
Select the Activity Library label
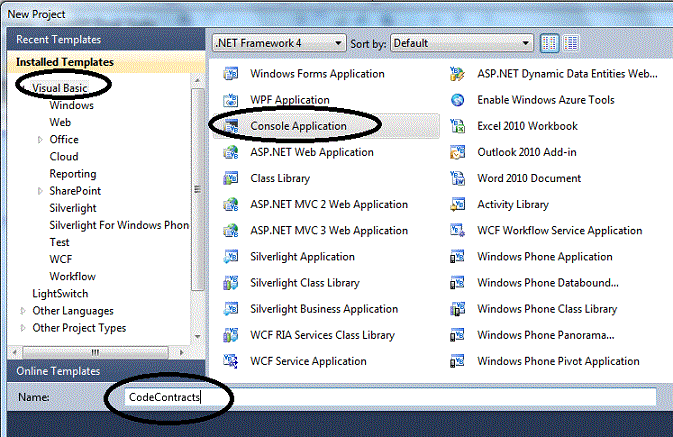coord(513,205)
